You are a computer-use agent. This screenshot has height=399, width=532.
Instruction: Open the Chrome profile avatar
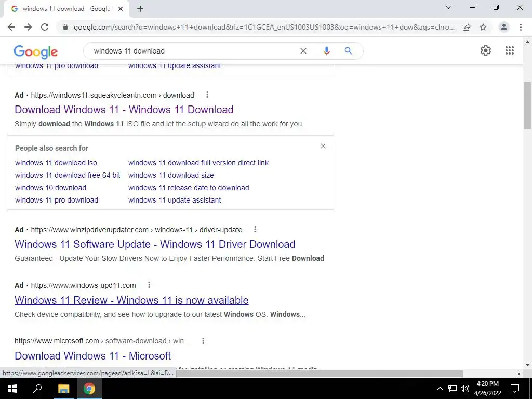pyautogui.click(x=504, y=27)
